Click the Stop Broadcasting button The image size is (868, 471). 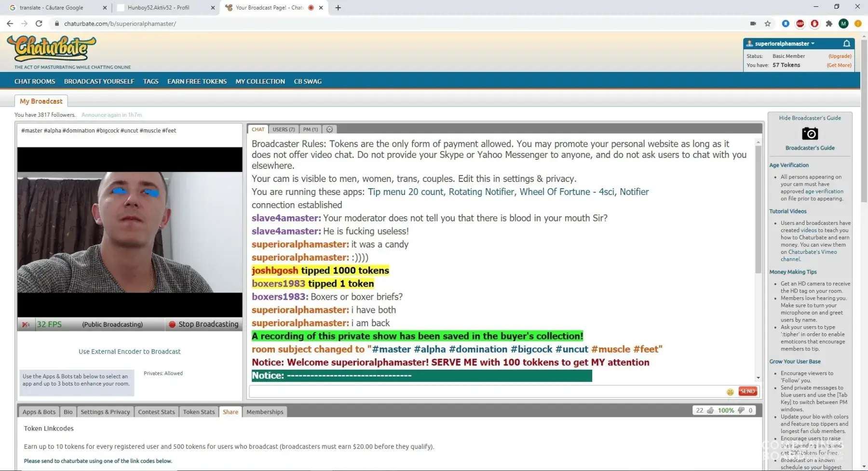203,324
